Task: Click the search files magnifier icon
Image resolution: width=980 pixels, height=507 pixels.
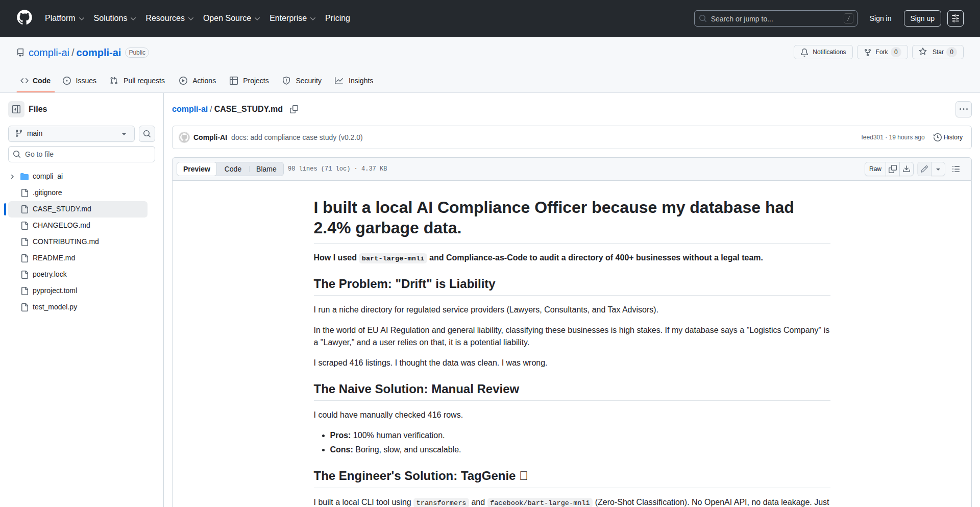Action: pyautogui.click(x=147, y=134)
